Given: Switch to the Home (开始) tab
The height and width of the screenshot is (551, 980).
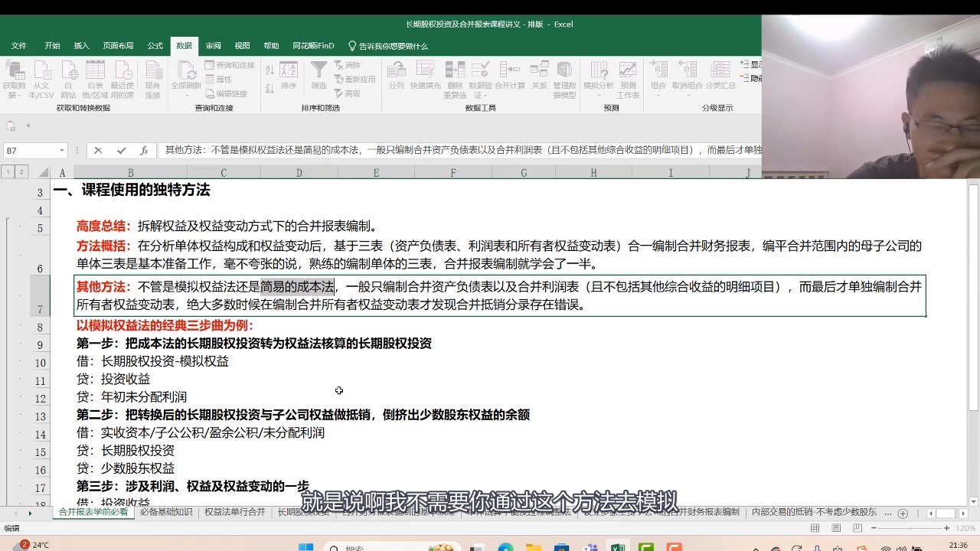Looking at the screenshot, I should click(52, 46).
